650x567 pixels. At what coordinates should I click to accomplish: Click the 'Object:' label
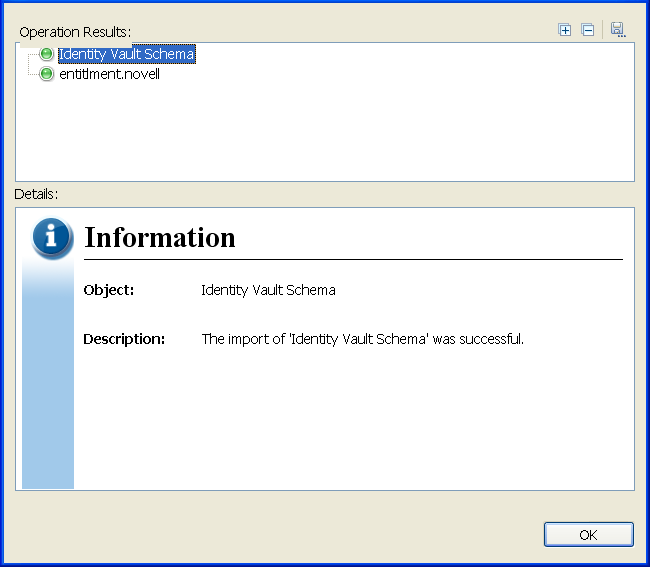pyautogui.click(x=109, y=290)
